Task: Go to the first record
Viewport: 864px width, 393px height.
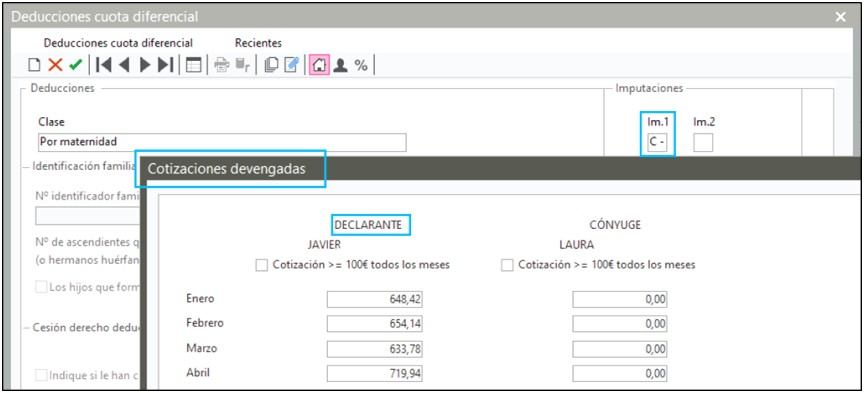Action: click(103, 65)
